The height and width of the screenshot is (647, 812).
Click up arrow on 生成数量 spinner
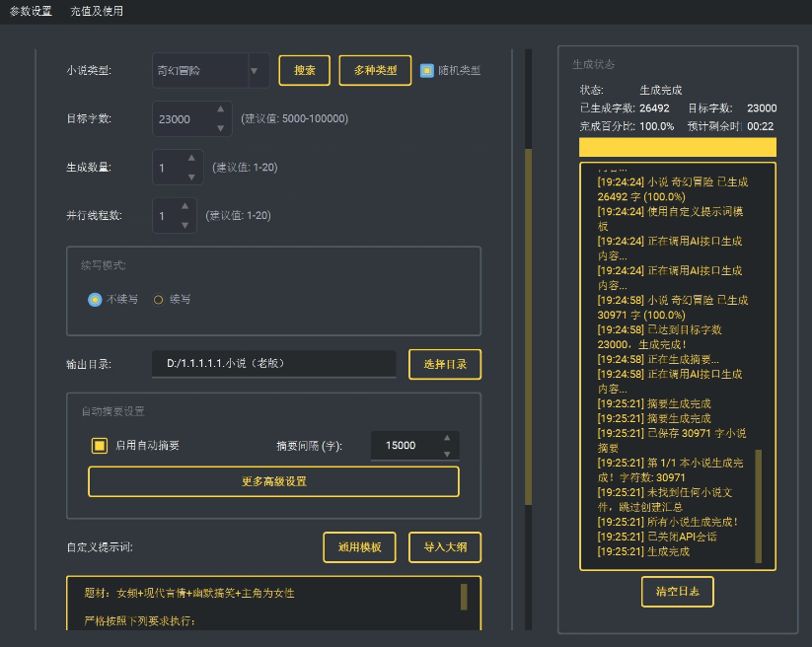point(190,159)
